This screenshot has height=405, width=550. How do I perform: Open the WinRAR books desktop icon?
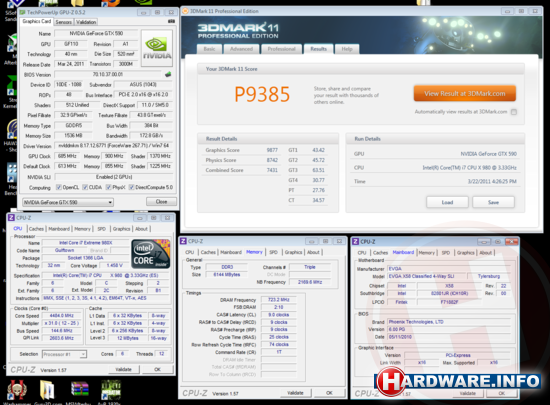point(80,390)
